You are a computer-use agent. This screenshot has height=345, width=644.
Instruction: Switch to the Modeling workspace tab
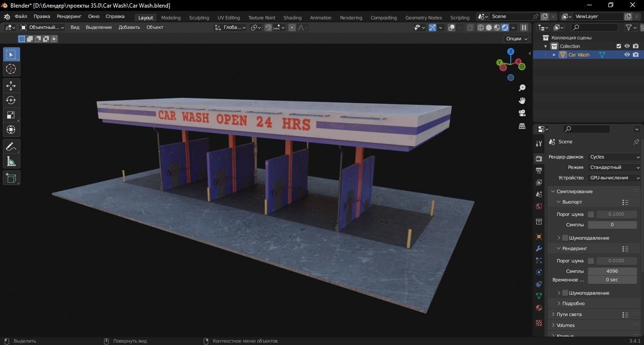click(171, 18)
